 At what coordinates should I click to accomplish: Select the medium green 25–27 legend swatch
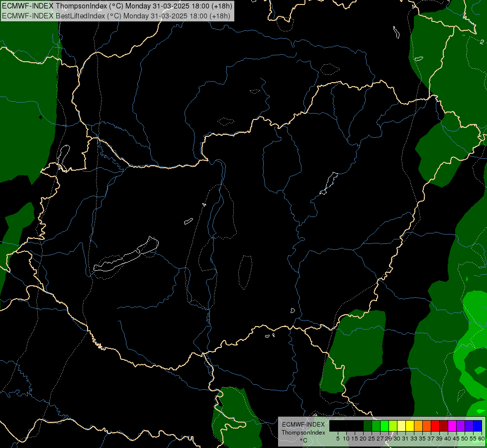(376, 426)
